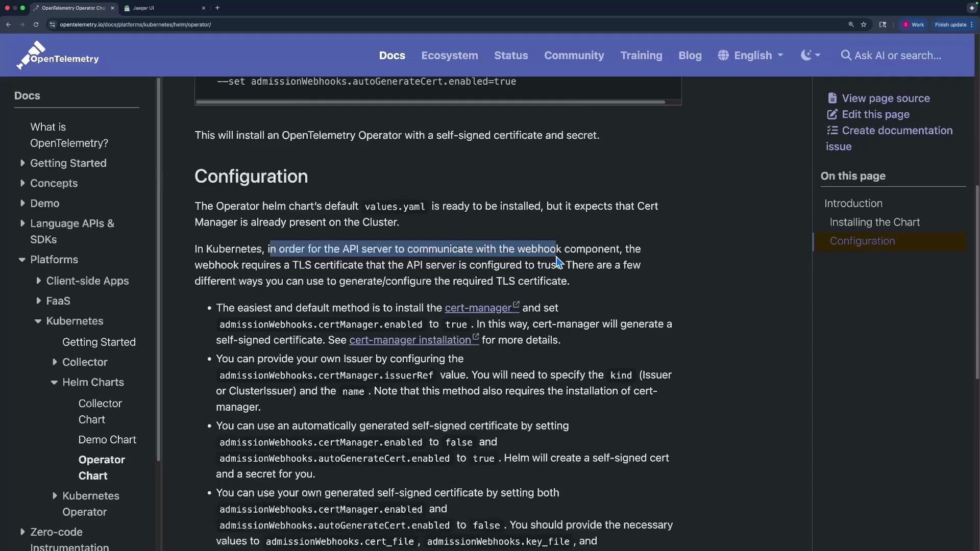Click the sidebar vertical scrollbar
This screenshot has height=551, width=980.
158,269
